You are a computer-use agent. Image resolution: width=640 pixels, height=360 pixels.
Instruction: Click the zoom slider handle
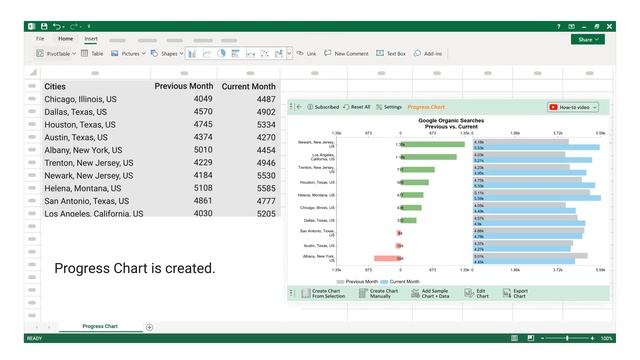pyautogui.click(x=567, y=338)
